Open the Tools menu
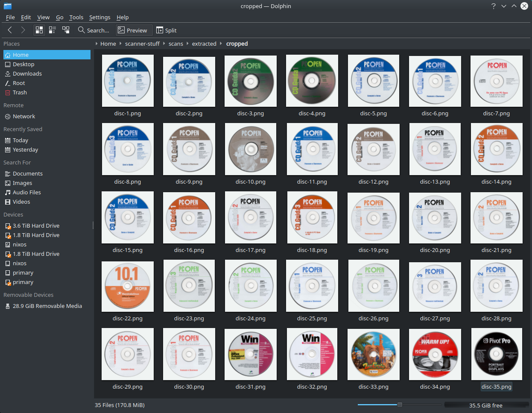The height and width of the screenshot is (413, 532). click(76, 17)
